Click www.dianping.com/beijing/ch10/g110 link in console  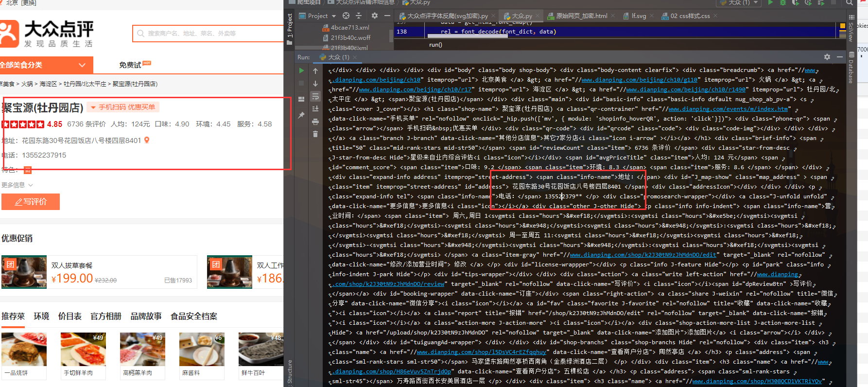pyautogui.click(x=640, y=80)
